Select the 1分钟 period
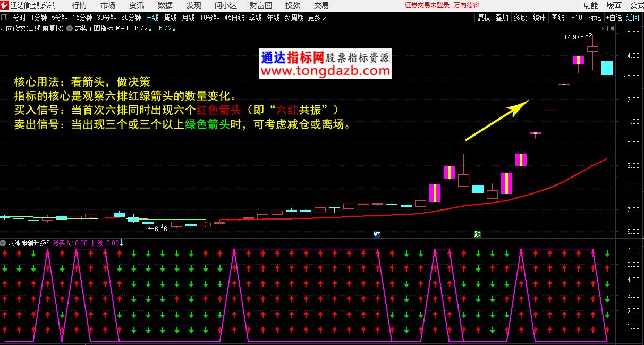Image resolution: width=644 pixels, height=345 pixels. tap(39, 18)
